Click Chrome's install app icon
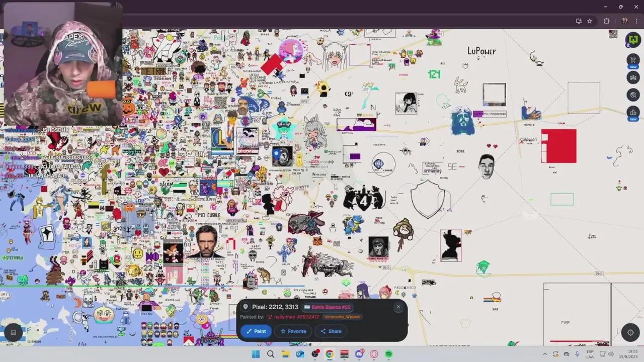 click(579, 21)
